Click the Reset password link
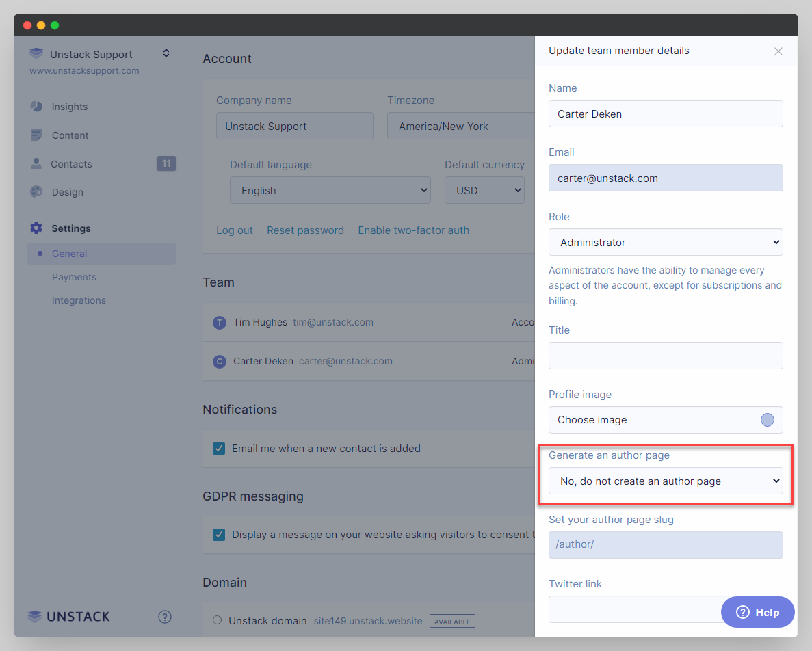This screenshot has height=651, width=812. 305,230
